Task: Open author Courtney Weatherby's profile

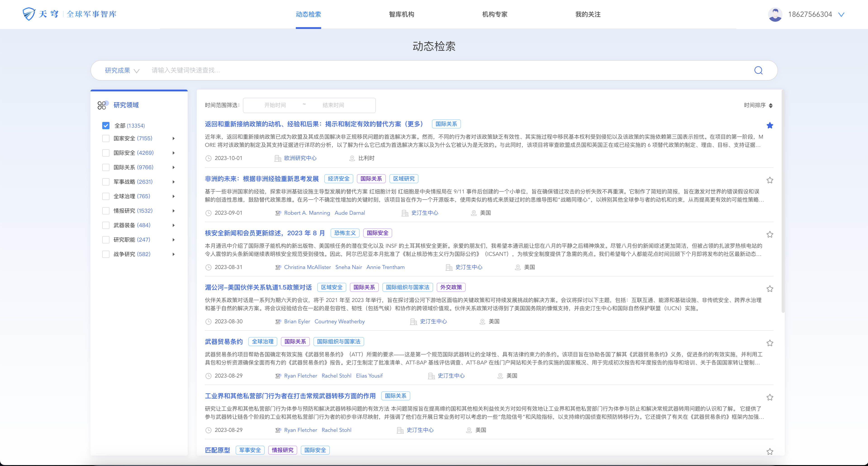Action: click(x=339, y=321)
